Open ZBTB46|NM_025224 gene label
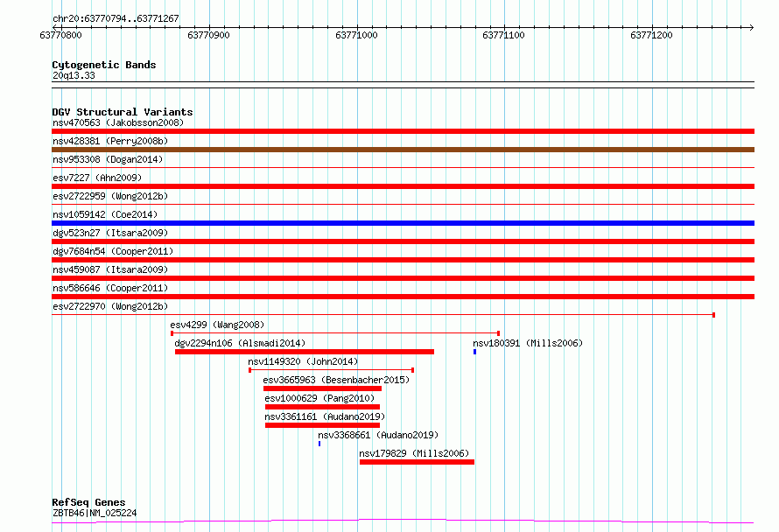The height and width of the screenshot is (532, 779). pyautogui.click(x=95, y=513)
